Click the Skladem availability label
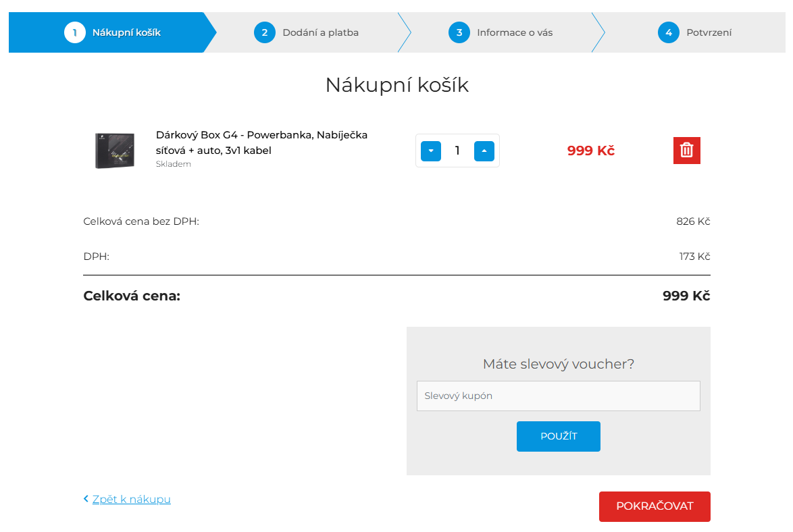The height and width of the screenshot is (532, 793). click(x=174, y=164)
